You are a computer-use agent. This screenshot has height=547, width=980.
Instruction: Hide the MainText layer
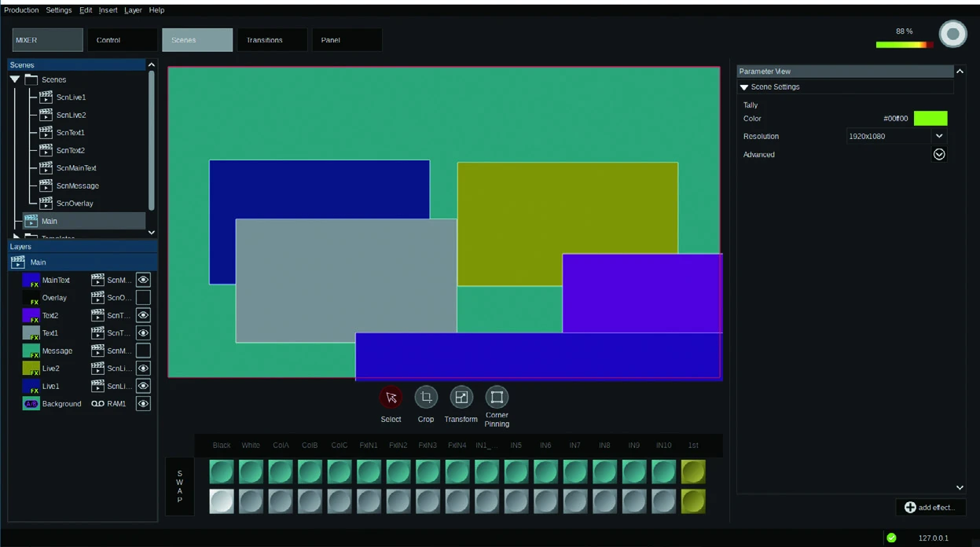pyautogui.click(x=143, y=280)
